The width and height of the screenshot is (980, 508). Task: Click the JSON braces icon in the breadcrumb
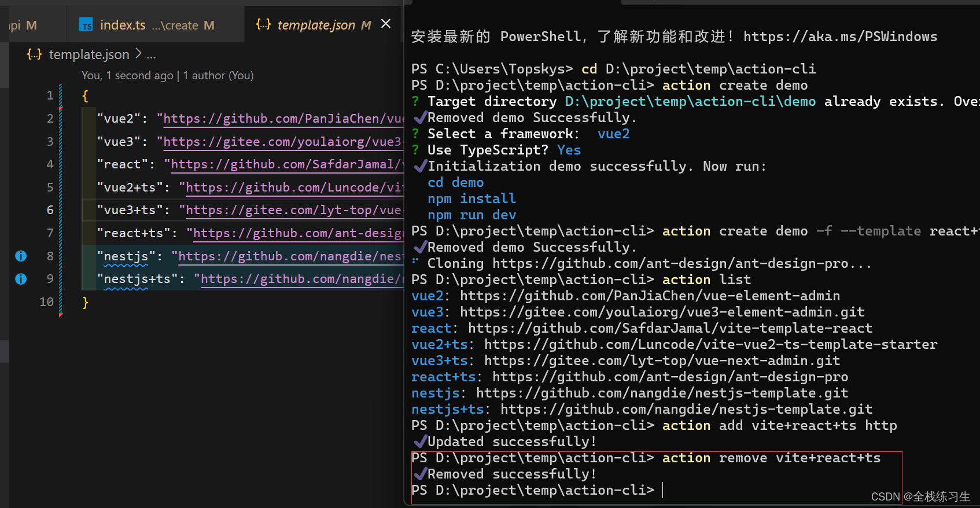34,54
